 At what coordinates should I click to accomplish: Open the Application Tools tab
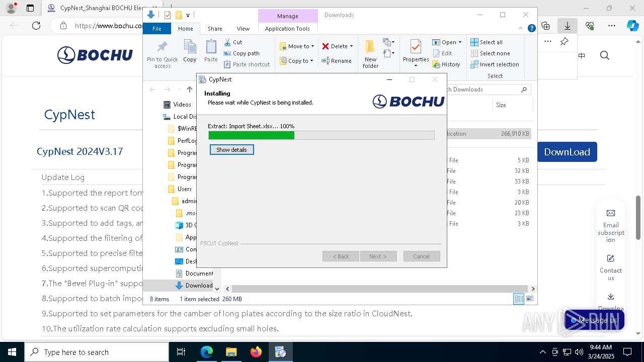coord(287,29)
